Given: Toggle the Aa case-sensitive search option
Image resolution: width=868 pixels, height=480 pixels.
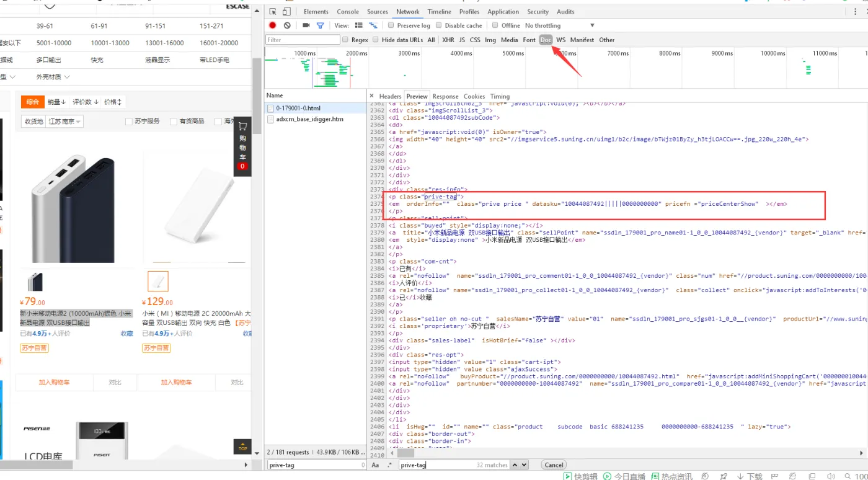Looking at the screenshot, I should click(x=375, y=465).
